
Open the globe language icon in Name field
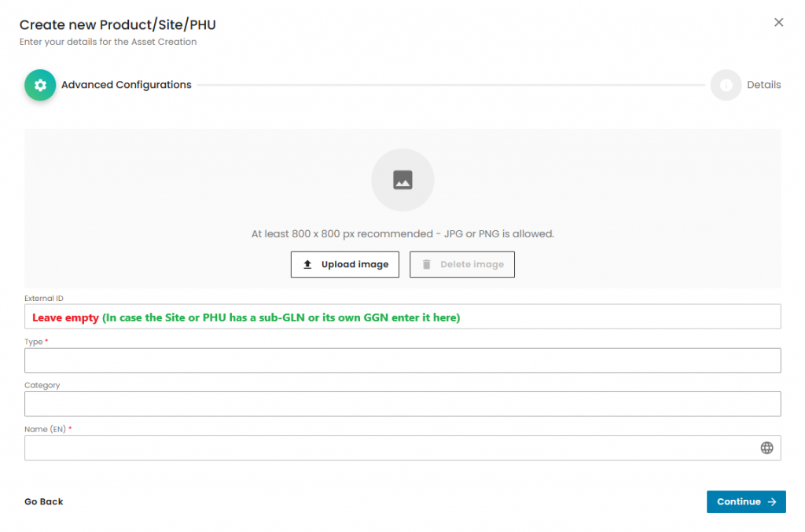(x=766, y=448)
